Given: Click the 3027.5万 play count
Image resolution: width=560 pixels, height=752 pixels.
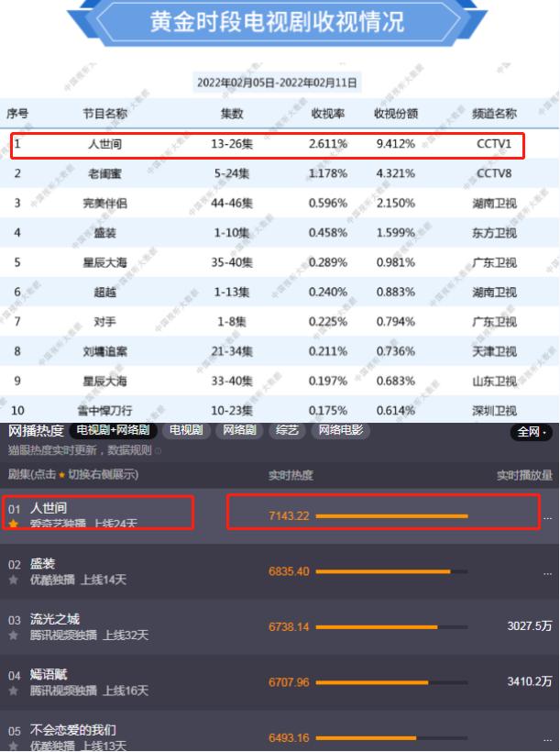Looking at the screenshot, I should 530,625.
